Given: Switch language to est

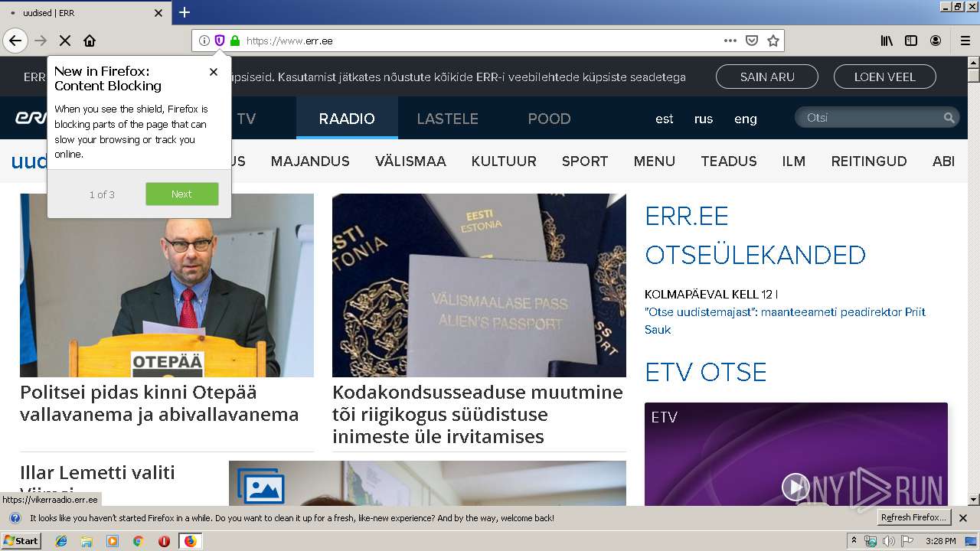Looking at the screenshot, I should click(x=665, y=119).
